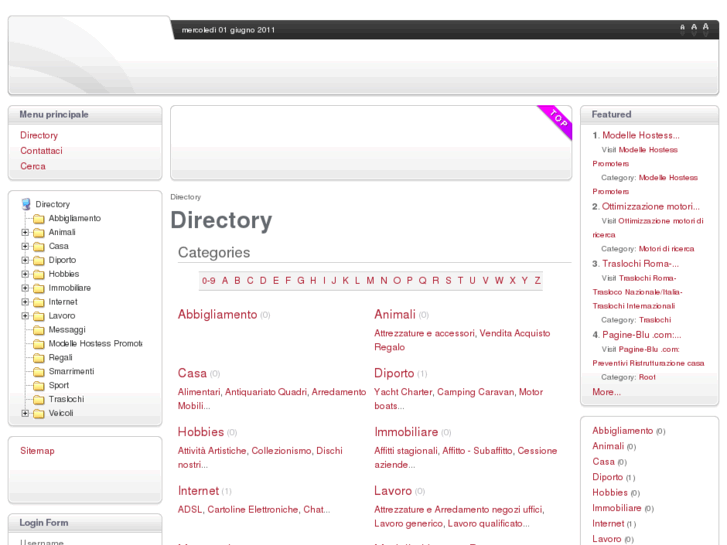This screenshot has width=727, height=545.
Task: Open the Sitemap link
Action: click(37, 451)
